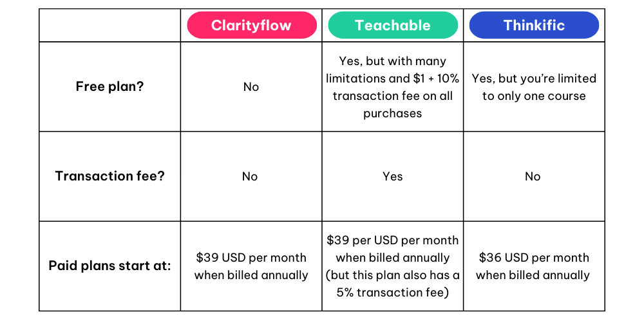Click the pink Clarityflow header pill
This screenshot has height=321, width=644.
(x=251, y=25)
